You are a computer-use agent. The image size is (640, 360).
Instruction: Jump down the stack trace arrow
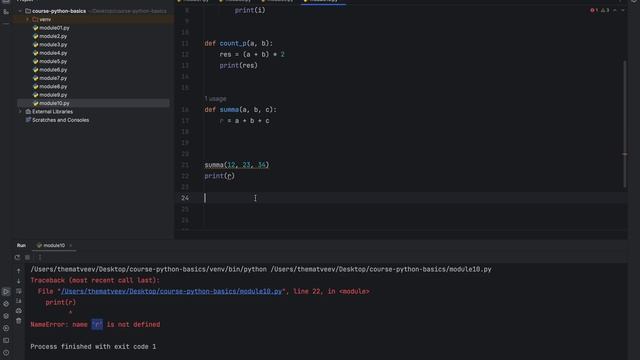click(x=19, y=281)
